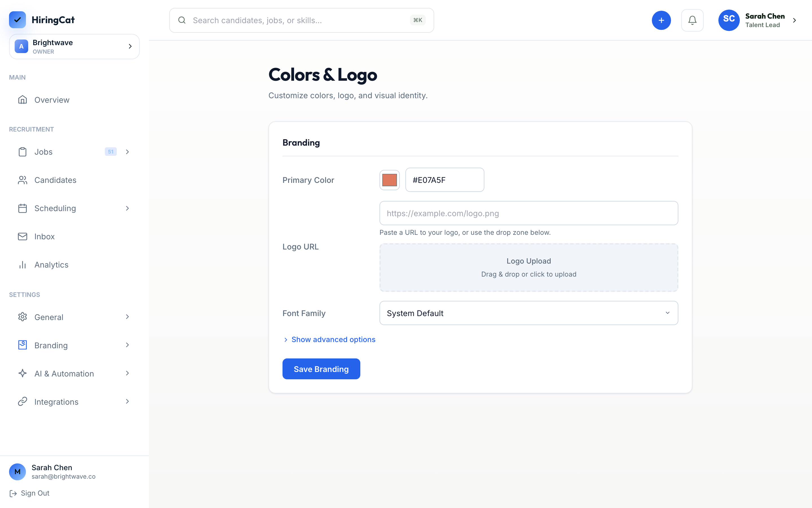Open Inbox page
Viewport: 812px width, 508px height.
(74, 237)
